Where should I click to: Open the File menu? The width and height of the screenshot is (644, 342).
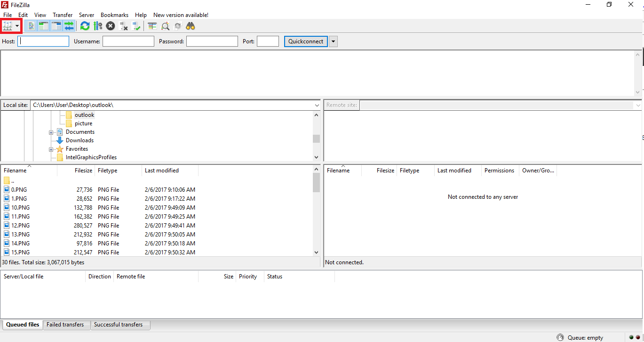tap(8, 15)
